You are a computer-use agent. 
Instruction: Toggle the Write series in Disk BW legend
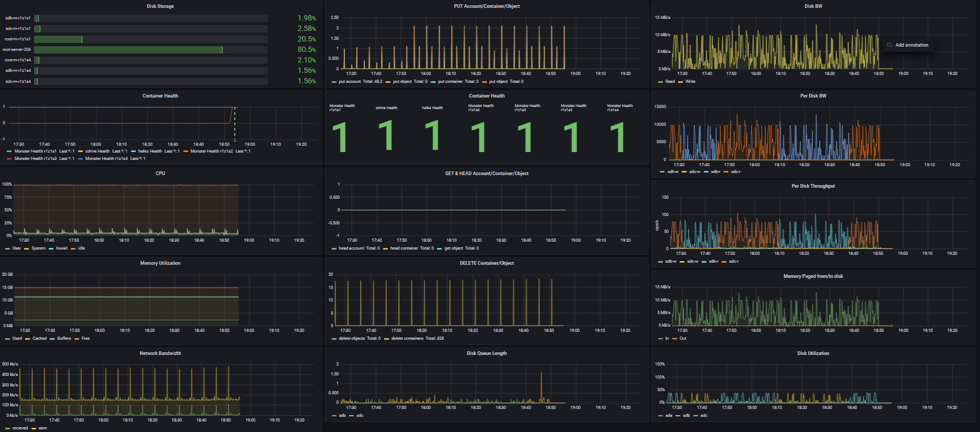click(x=690, y=82)
